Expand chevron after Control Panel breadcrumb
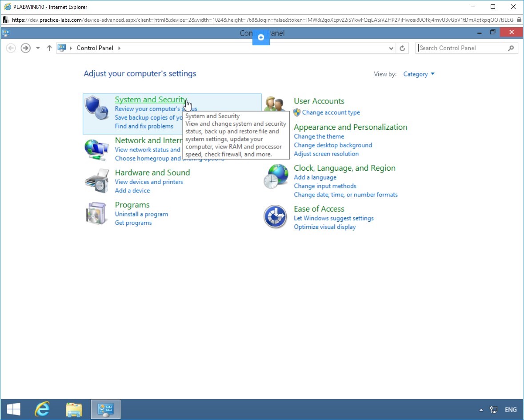 (119, 48)
